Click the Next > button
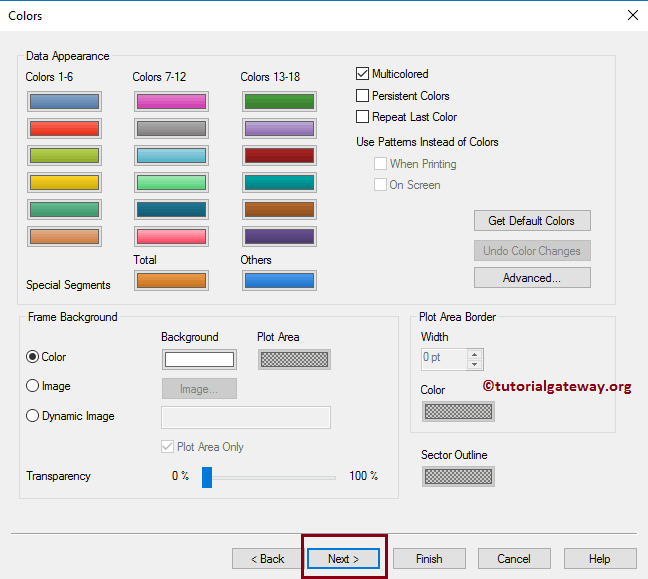This screenshot has width=648, height=579. pyautogui.click(x=343, y=559)
